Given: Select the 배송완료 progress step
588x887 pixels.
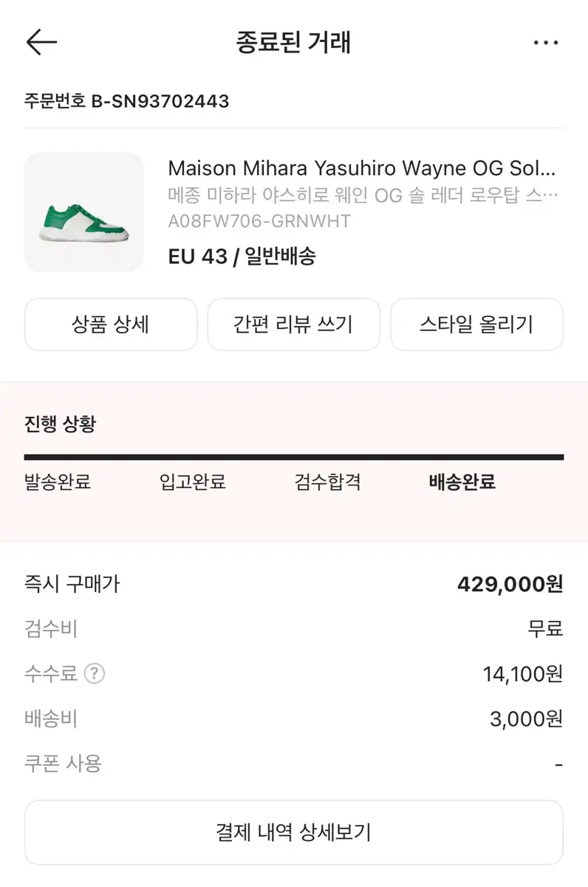Looking at the screenshot, I should point(462,483).
